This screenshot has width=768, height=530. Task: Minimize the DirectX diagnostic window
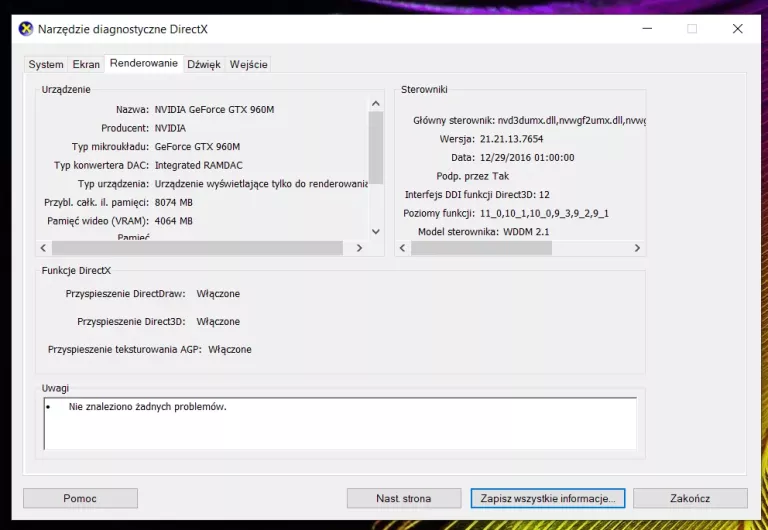647,29
